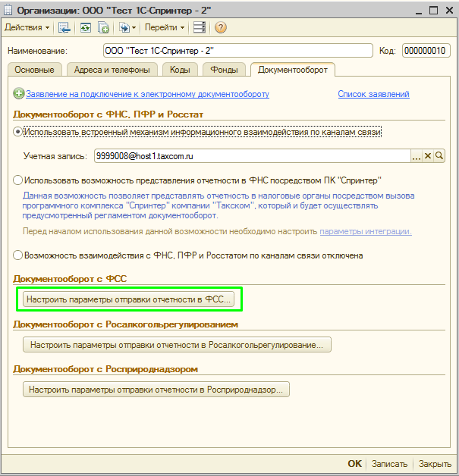Maximize the Организации window
Image resolution: width=459 pixels, height=476 pixels.
[433, 11]
